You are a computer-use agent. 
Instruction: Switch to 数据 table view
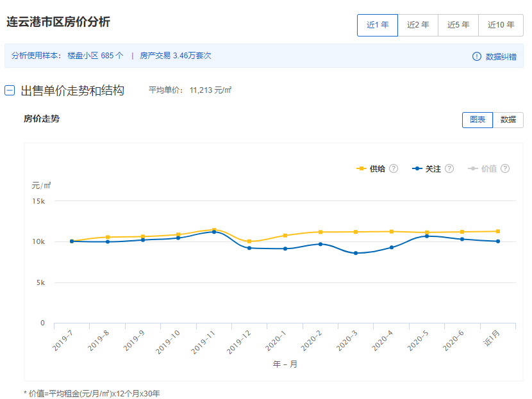[508, 120]
